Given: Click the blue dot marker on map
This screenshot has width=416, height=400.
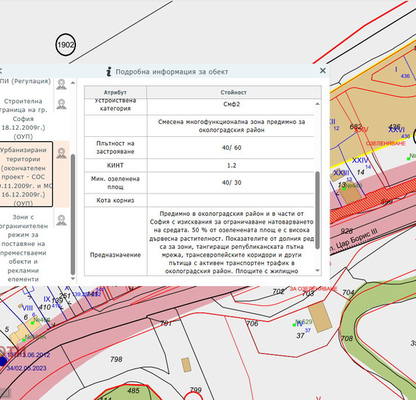Looking at the screenshot, I should click(x=3, y=361).
